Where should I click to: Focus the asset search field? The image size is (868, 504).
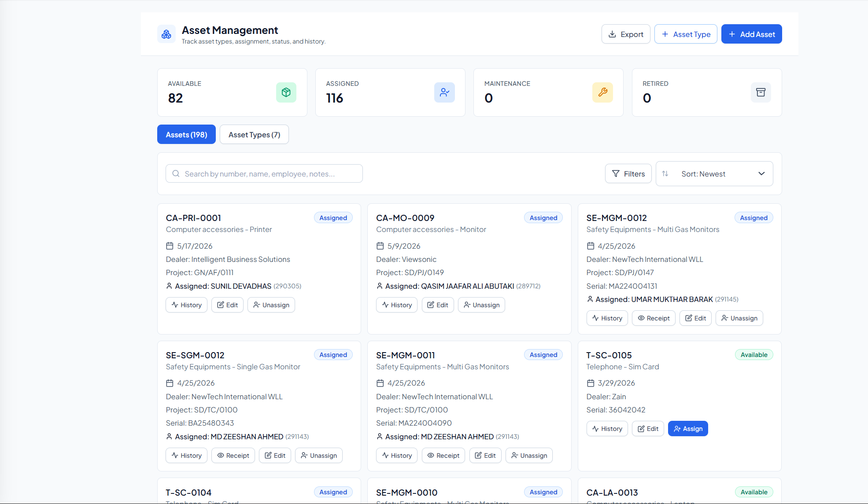pyautogui.click(x=264, y=173)
